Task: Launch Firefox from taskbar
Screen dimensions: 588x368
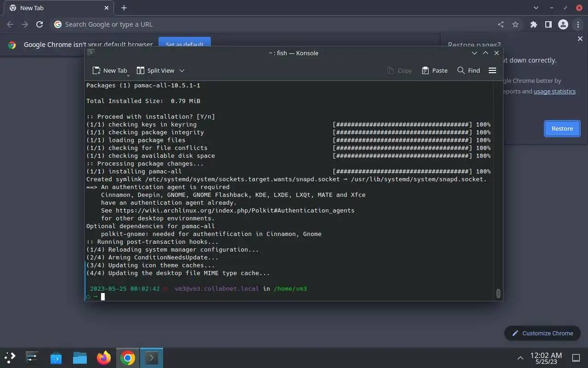Action: pos(104,357)
